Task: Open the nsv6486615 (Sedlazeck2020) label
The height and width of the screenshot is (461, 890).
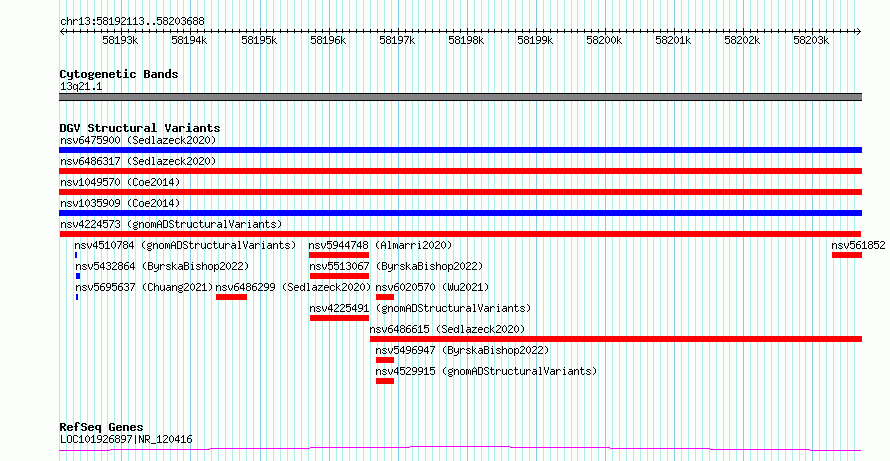Action: click(447, 329)
